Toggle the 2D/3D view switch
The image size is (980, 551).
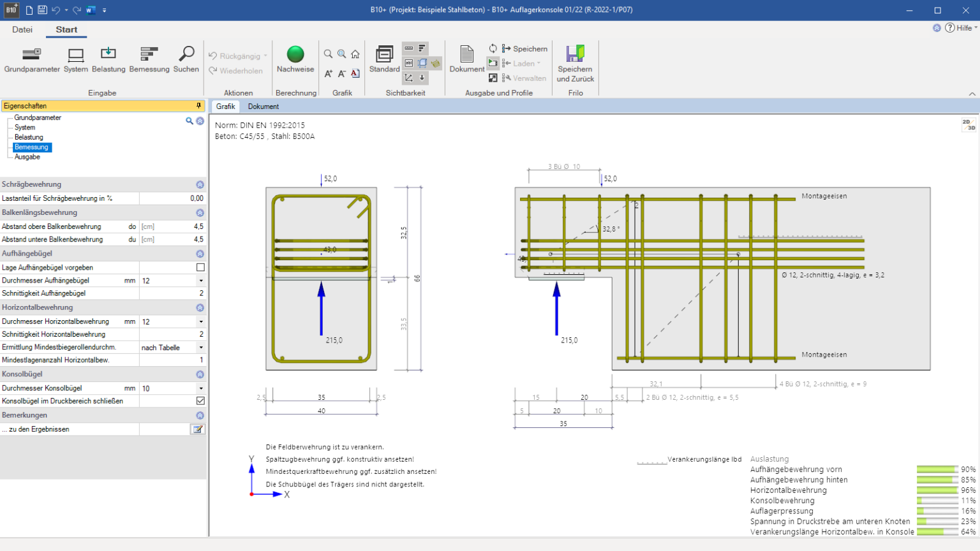coord(969,124)
